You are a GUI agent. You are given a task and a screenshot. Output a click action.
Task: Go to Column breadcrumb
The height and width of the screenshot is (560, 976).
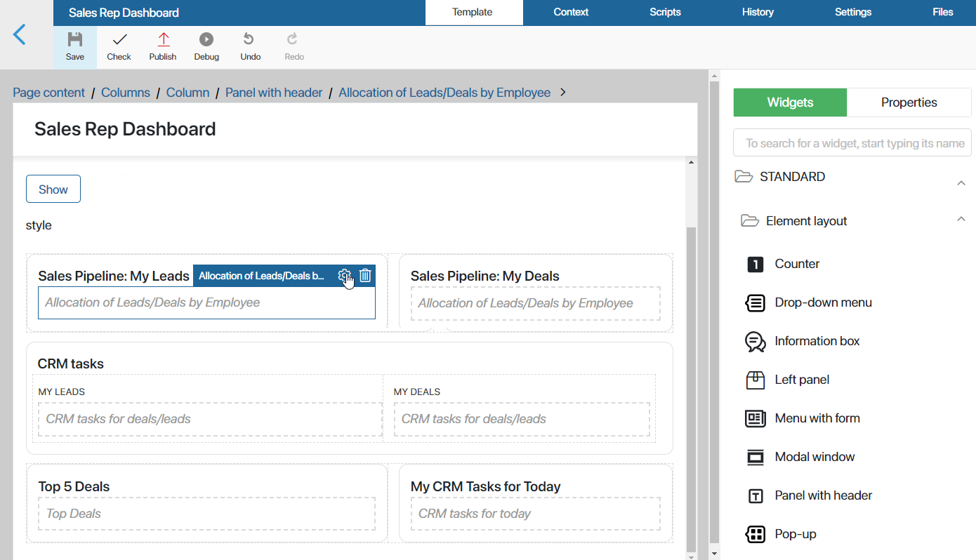pos(187,93)
